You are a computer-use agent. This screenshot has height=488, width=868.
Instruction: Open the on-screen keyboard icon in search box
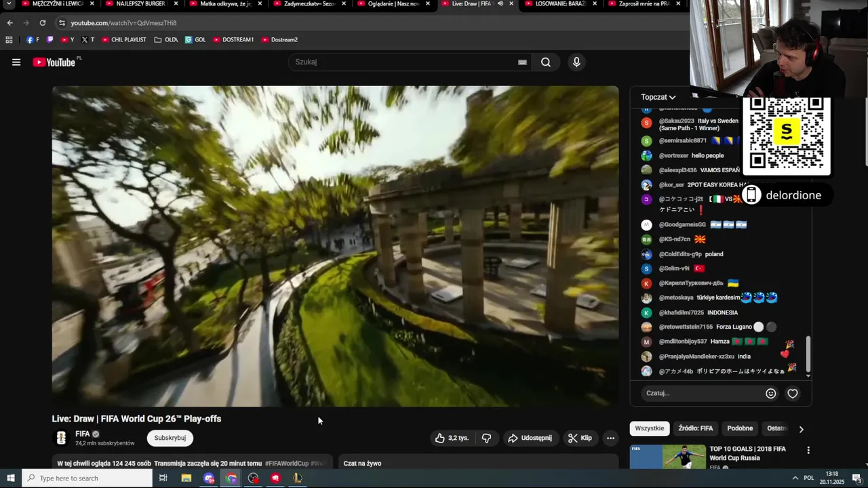tap(522, 62)
